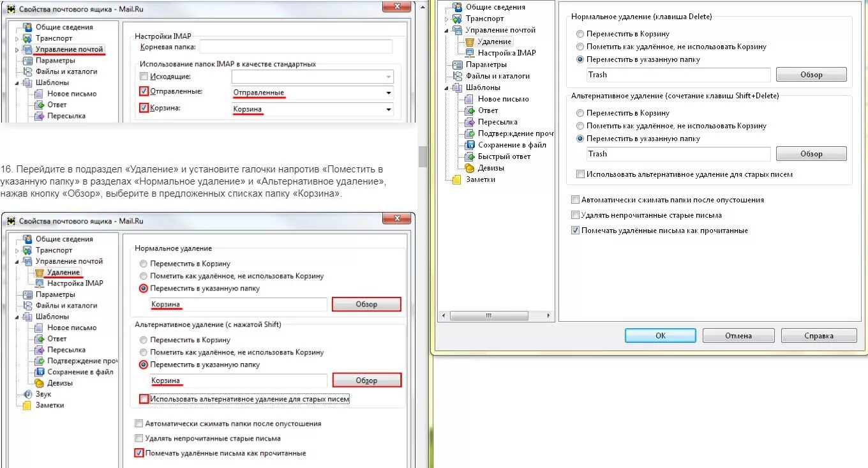Select Ответ template in window with Корзина folder
The image size is (868, 468).
[57, 338]
